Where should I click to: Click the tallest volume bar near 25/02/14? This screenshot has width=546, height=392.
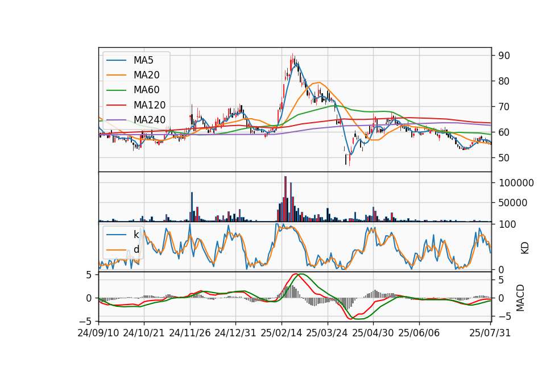tap(286, 199)
